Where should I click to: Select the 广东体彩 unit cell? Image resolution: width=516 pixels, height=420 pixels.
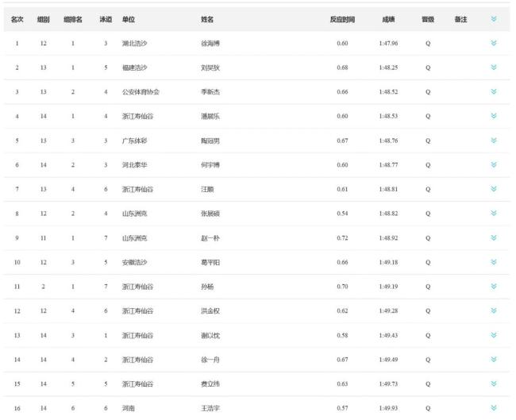[135, 141]
